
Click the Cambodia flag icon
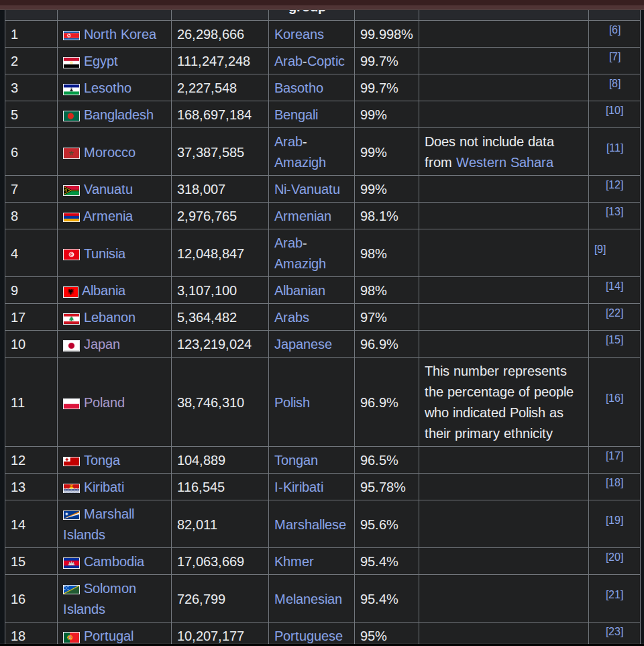(x=71, y=563)
